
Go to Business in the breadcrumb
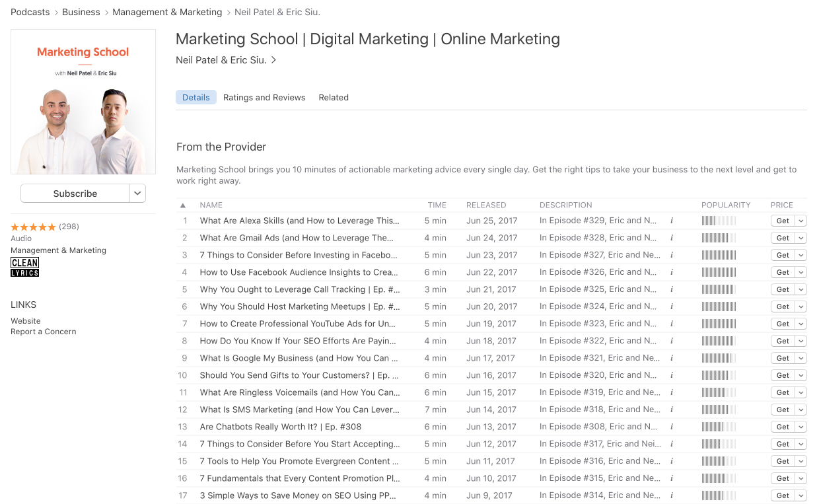point(81,12)
